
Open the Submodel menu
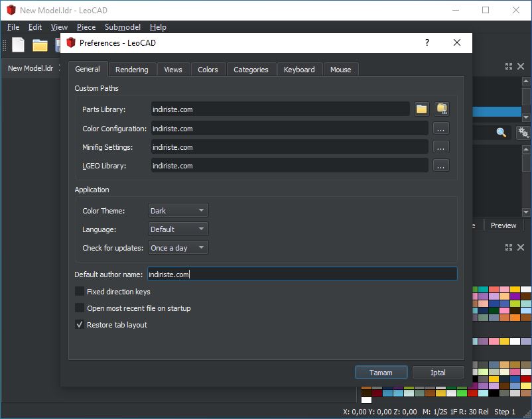123,27
